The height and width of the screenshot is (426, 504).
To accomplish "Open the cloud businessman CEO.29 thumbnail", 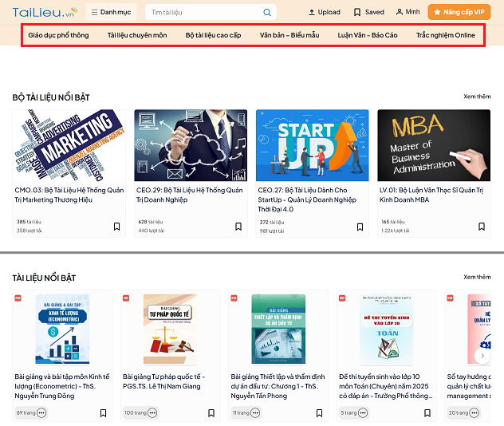I will [x=191, y=145].
